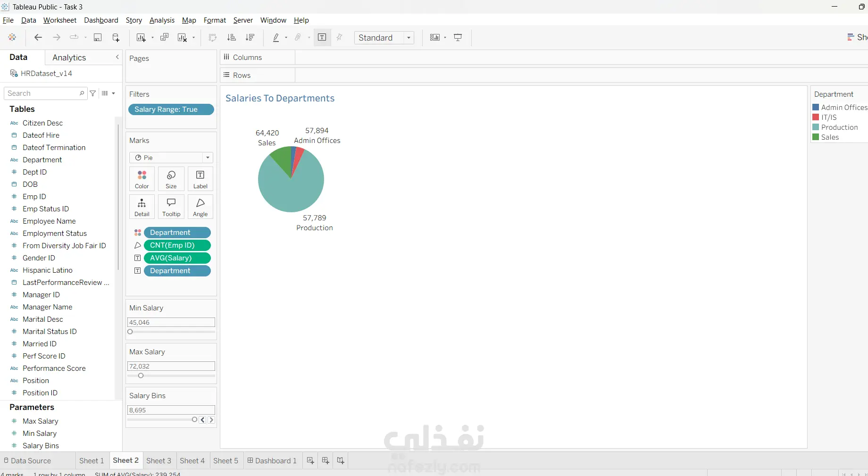The width and height of the screenshot is (868, 476).
Task: Switch to the Analytics pane tab
Action: 69,58
